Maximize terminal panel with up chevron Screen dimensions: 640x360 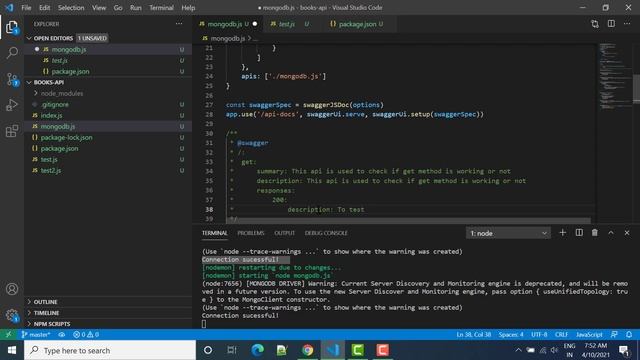point(611,233)
